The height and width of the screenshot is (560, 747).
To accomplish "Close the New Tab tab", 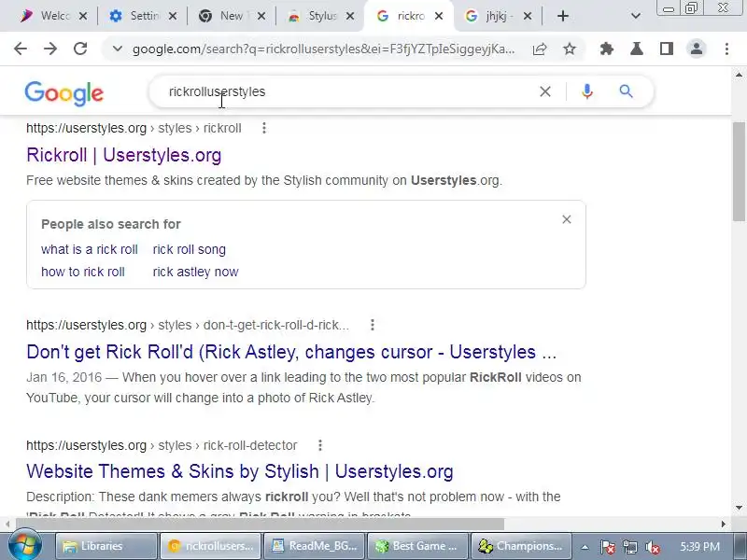I will [x=261, y=16].
